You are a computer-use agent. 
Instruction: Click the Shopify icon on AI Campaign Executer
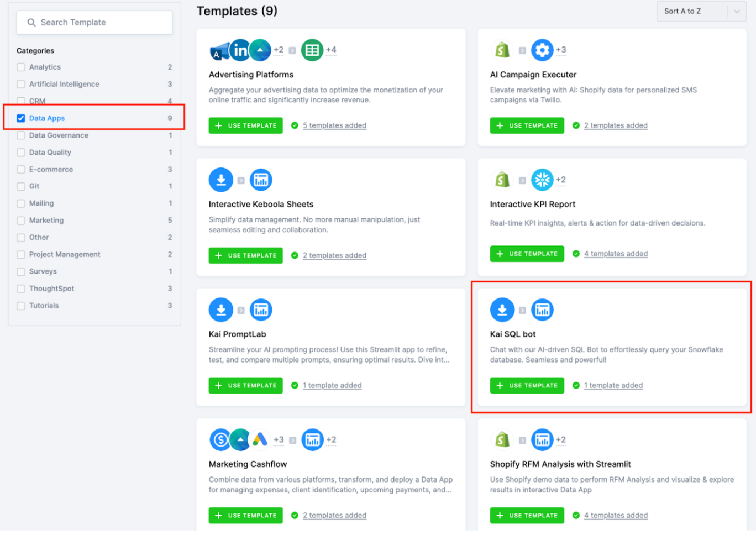click(502, 50)
